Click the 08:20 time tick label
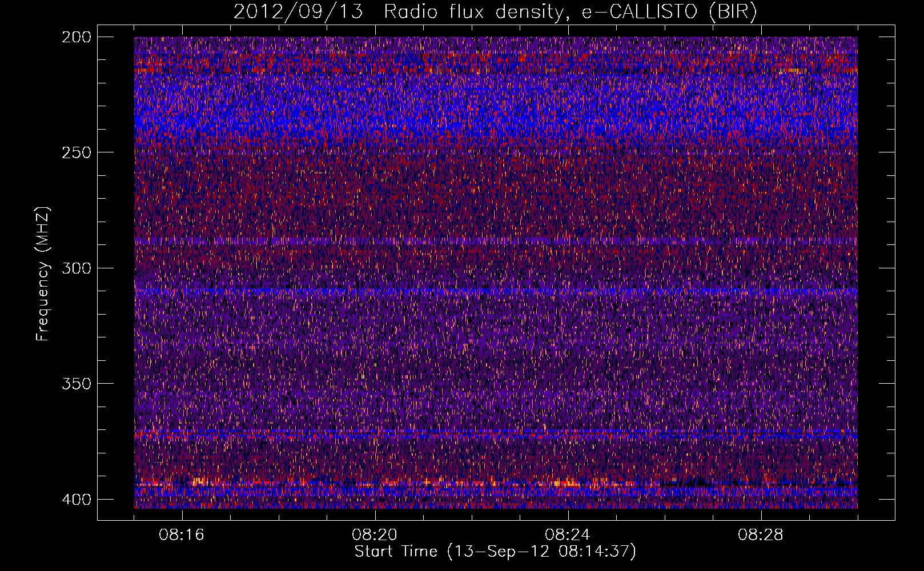Image resolution: width=924 pixels, height=571 pixels. [x=375, y=535]
